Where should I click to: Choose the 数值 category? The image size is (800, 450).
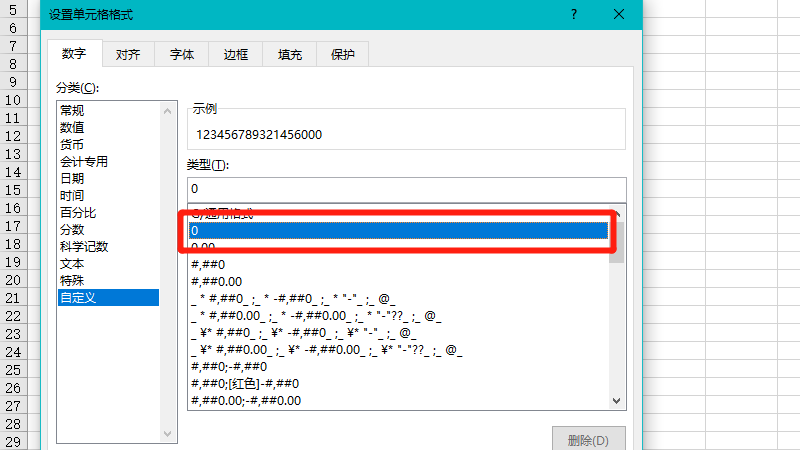[x=72, y=128]
